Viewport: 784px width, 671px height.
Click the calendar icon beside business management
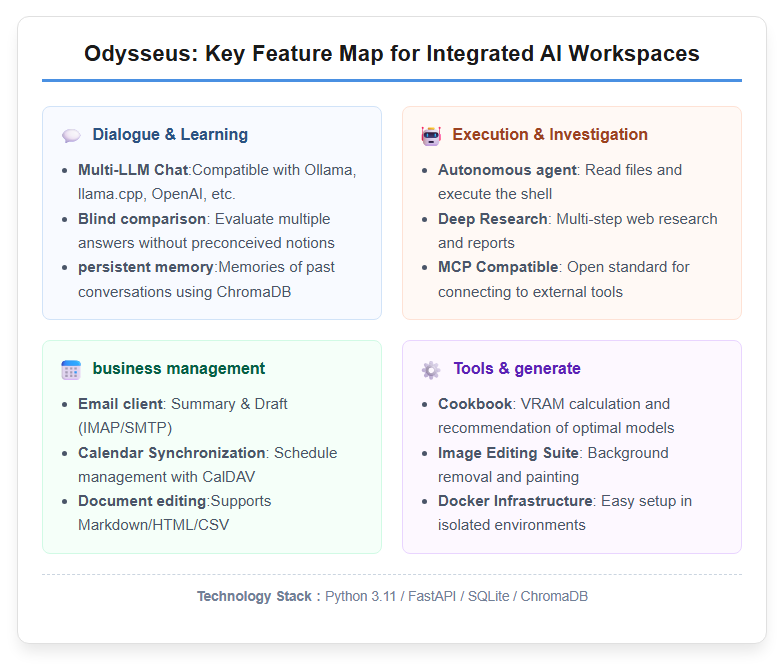pos(71,370)
